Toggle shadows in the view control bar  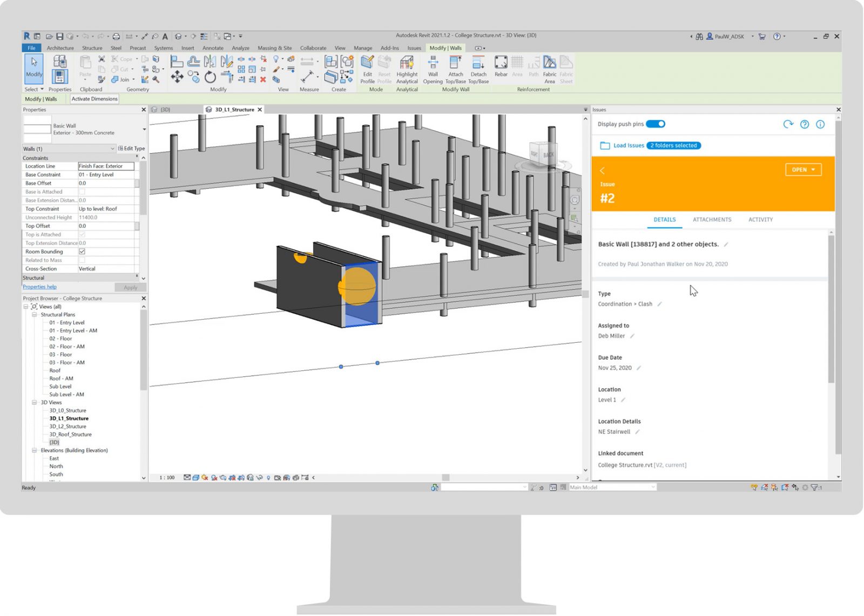(213, 477)
